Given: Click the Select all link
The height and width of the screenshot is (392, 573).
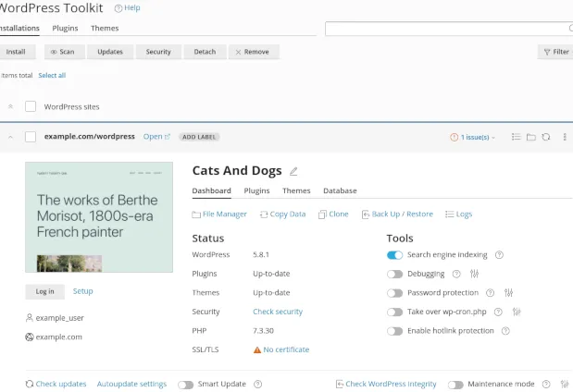Looking at the screenshot, I should (x=52, y=75).
